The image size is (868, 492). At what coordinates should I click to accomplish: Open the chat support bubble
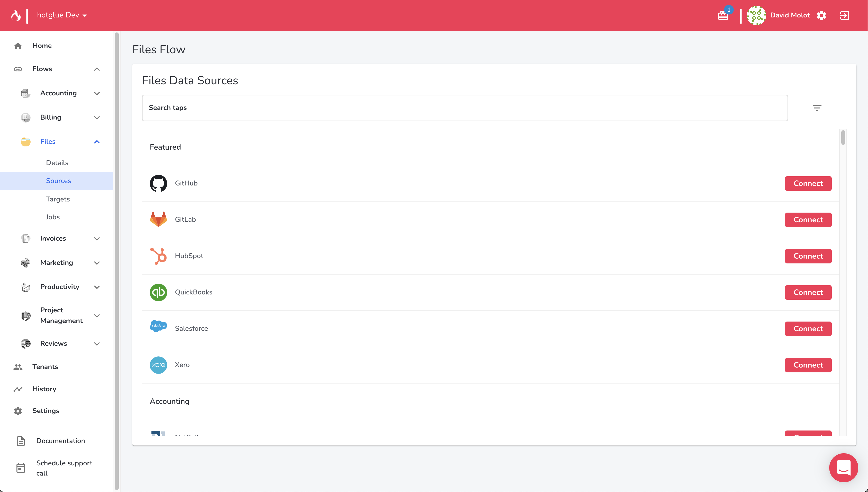click(x=843, y=468)
